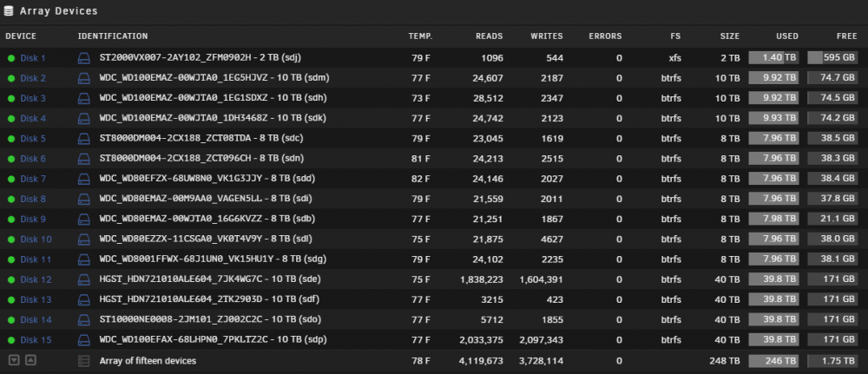
Task: Open the Disk 9 settings link
Action: [33, 219]
